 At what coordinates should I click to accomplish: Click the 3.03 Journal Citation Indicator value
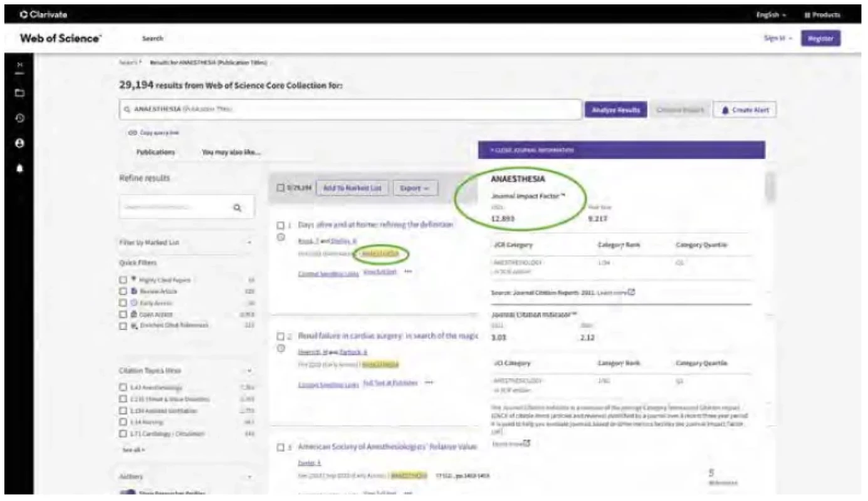click(x=499, y=339)
